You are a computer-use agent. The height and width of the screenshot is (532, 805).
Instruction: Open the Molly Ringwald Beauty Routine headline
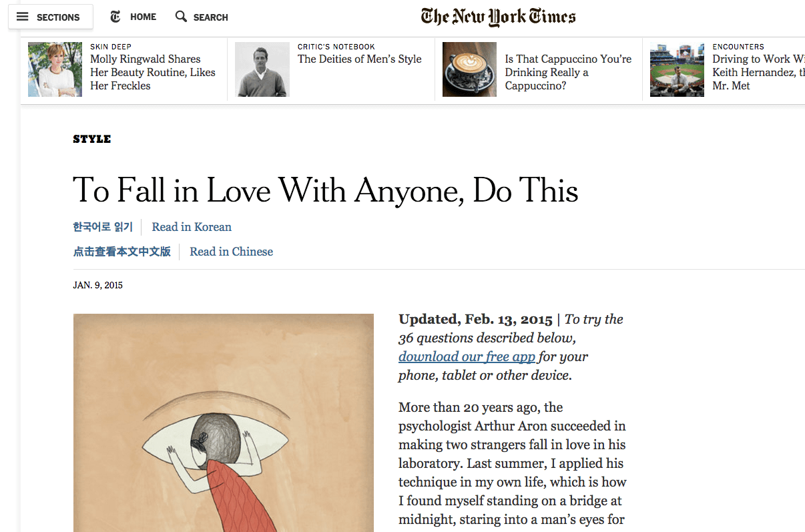coord(153,72)
